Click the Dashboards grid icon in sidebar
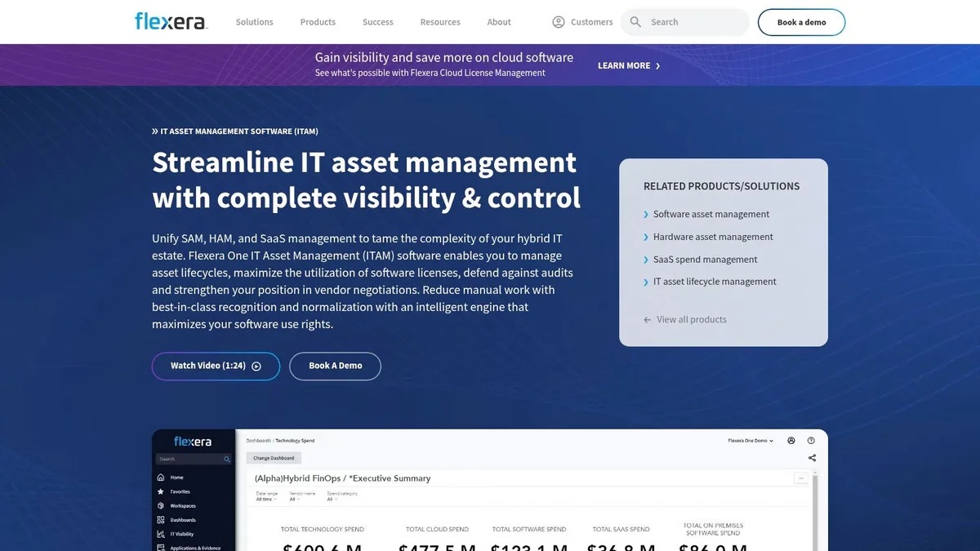Screen dimensions: 980x551 [161, 520]
